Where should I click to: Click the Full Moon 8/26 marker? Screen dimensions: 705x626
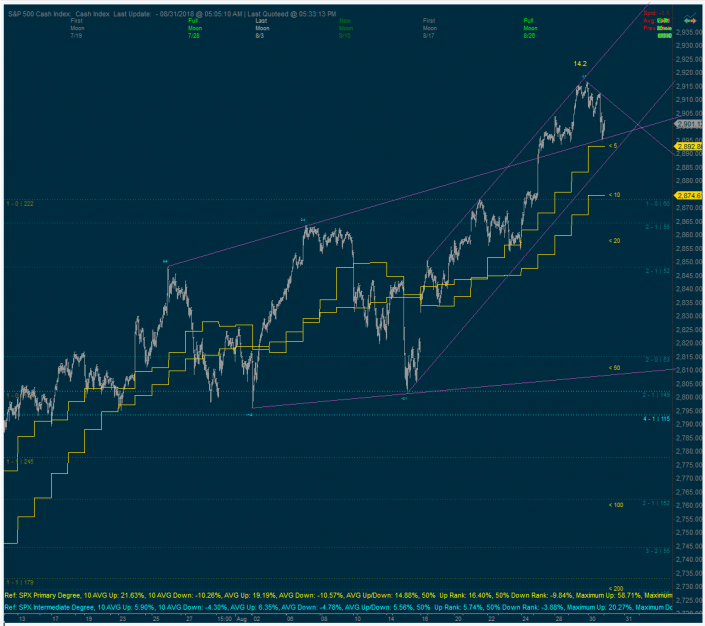pyautogui.click(x=530, y=28)
